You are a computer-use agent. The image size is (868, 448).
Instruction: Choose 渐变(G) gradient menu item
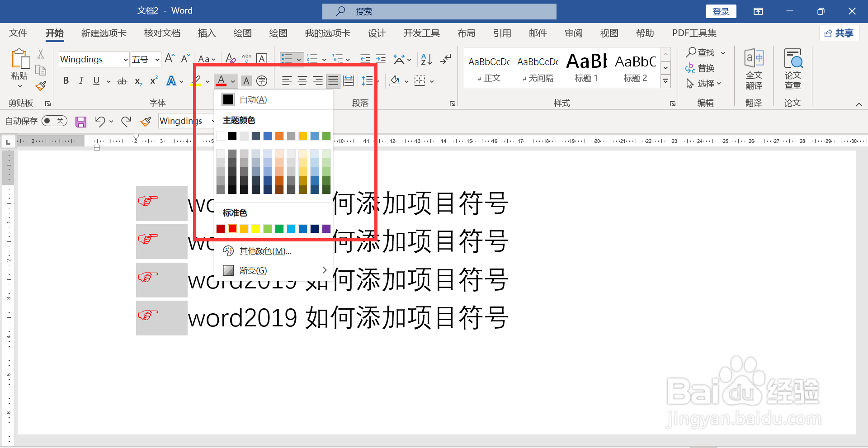point(274,270)
